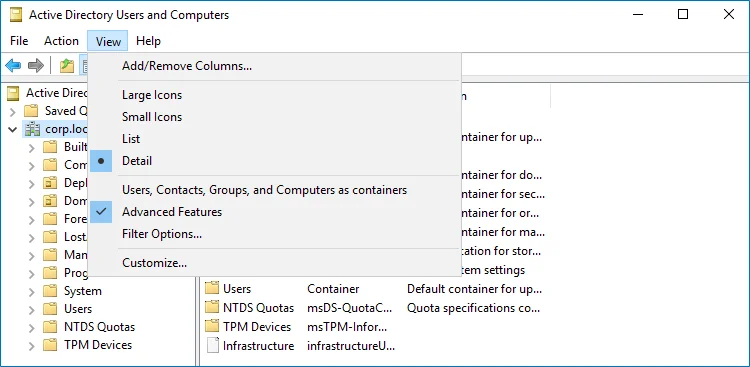Screen dimensions: 750x367
Task: Open the Help menu
Action: (148, 41)
